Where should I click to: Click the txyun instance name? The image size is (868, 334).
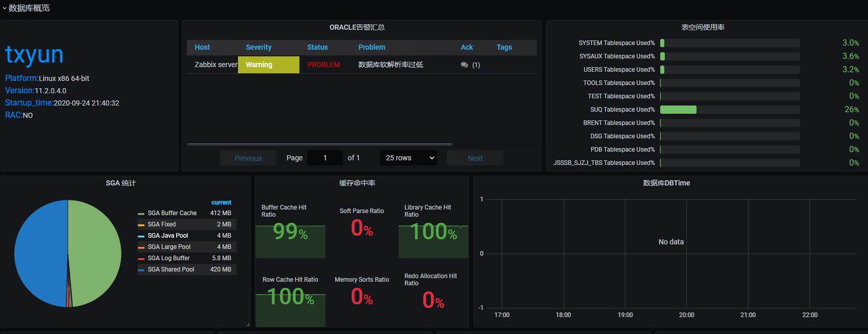[34, 55]
